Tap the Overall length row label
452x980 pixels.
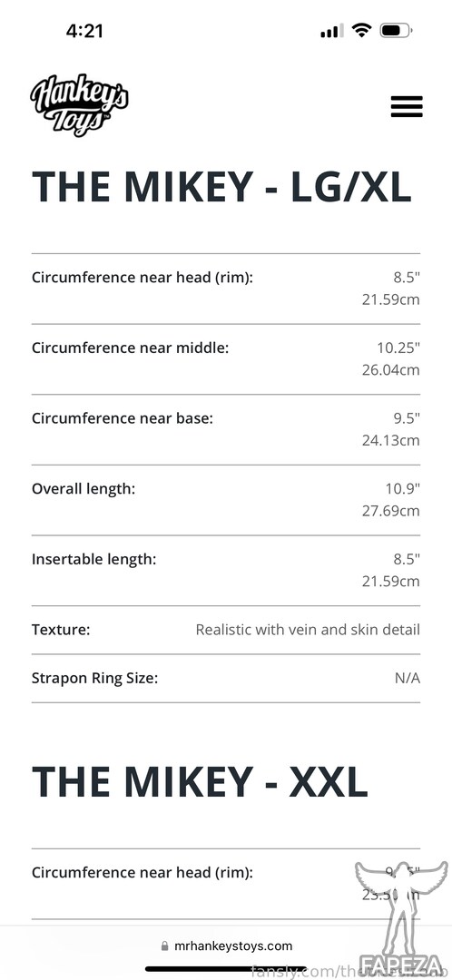(x=84, y=489)
